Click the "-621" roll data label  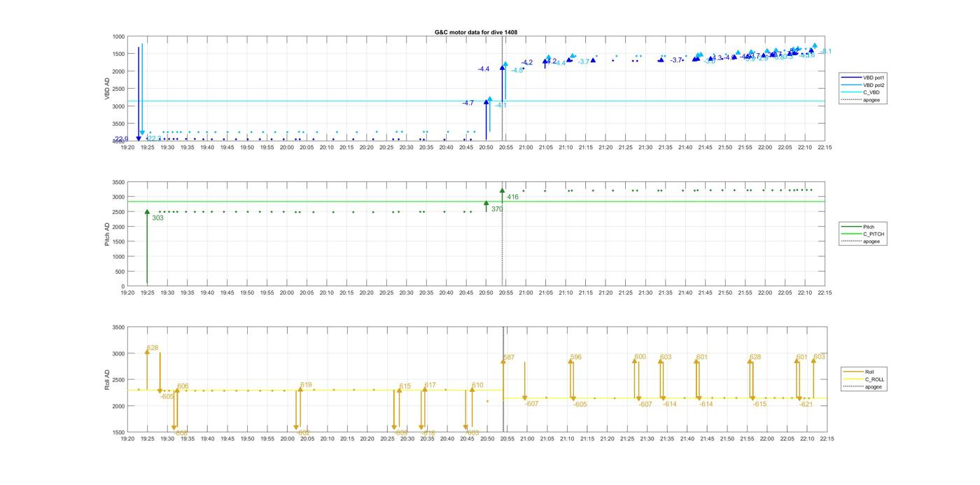[x=806, y=405]
